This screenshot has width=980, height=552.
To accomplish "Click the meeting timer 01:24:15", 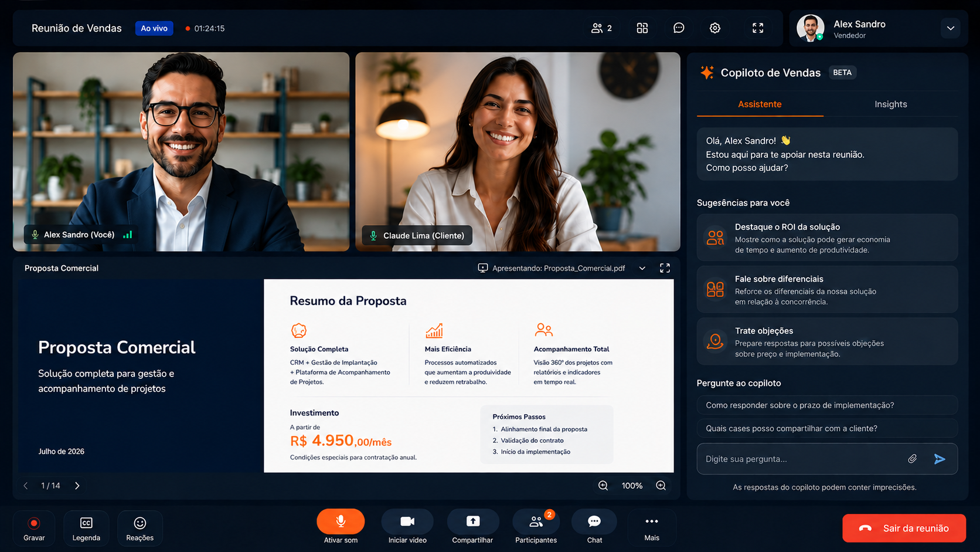I will [x=209, y=28].
